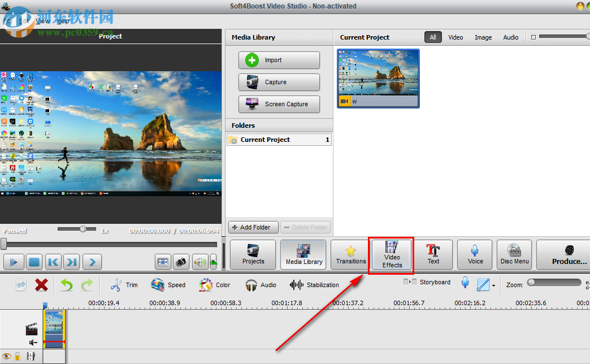The image size is (590, 364).
Task: Open Video Effects panel
Action: (x=392, y=254)
